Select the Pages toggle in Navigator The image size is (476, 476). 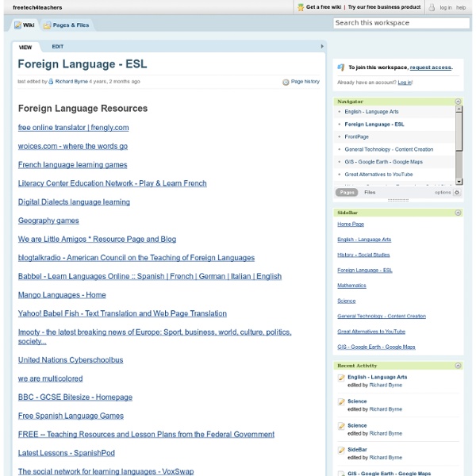click(x=347, y=193)
